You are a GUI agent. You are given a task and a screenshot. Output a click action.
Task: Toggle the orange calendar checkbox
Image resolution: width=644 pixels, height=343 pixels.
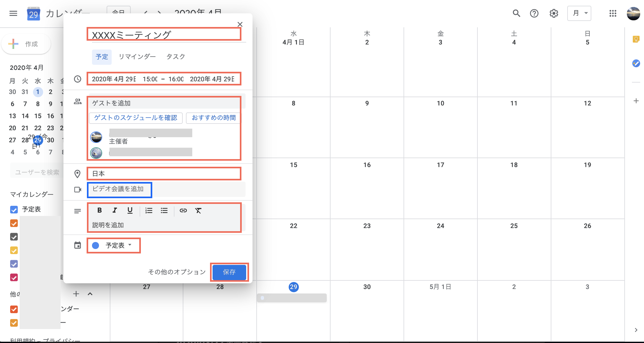13,223
